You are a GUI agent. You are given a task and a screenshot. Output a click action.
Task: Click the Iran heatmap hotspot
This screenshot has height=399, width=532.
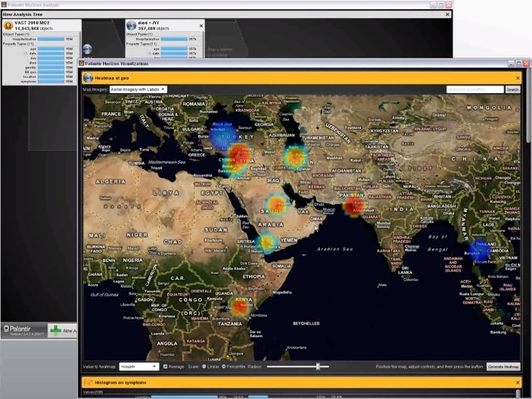(296, 157)
